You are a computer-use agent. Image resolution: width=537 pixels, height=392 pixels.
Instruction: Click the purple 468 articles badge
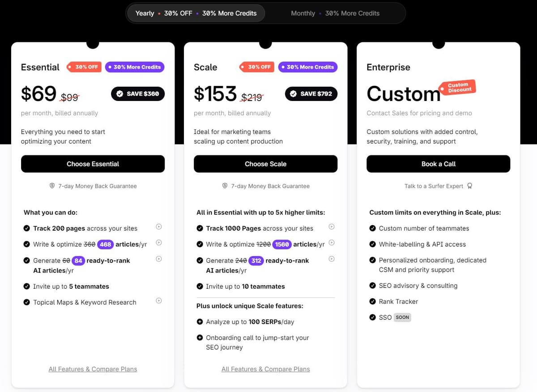(106, 244)
